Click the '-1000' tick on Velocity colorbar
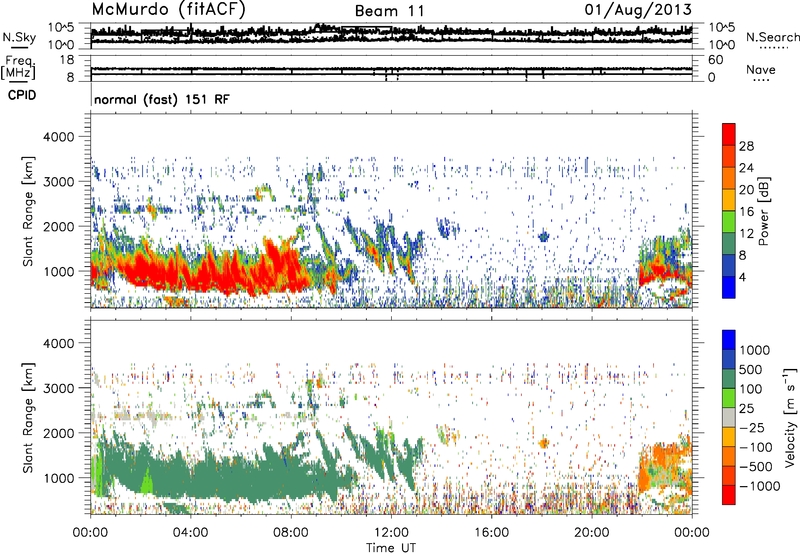 [759, 486]
